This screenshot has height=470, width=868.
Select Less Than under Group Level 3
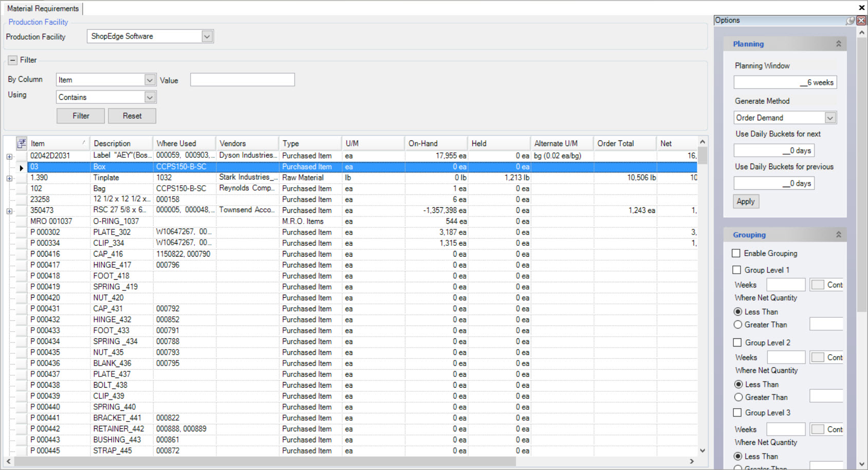pos(738,456)
